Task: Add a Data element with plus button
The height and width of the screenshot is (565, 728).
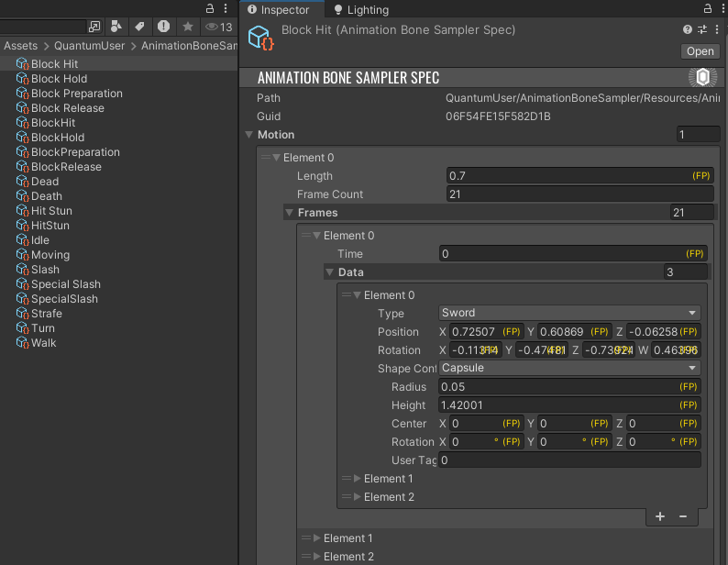Action: [660, 516]
